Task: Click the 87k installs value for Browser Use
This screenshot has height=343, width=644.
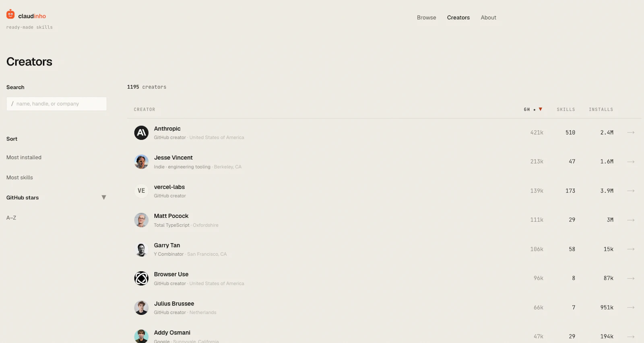Action: point(609,278)
